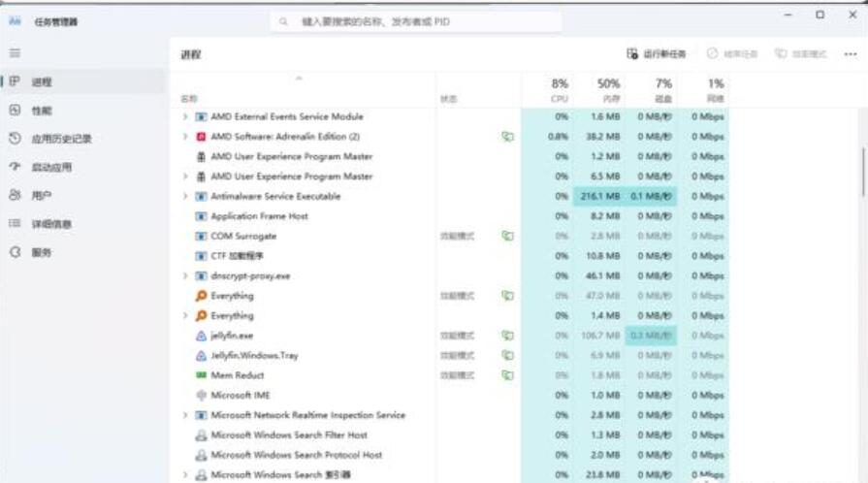Click Jellyfin.Windows.Tray icon
This screenshot has height=483, width=868.
[201, 356]
